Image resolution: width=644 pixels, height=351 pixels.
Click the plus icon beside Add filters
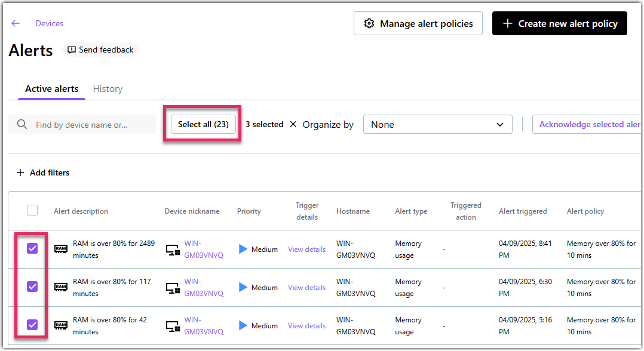[20, 173]
